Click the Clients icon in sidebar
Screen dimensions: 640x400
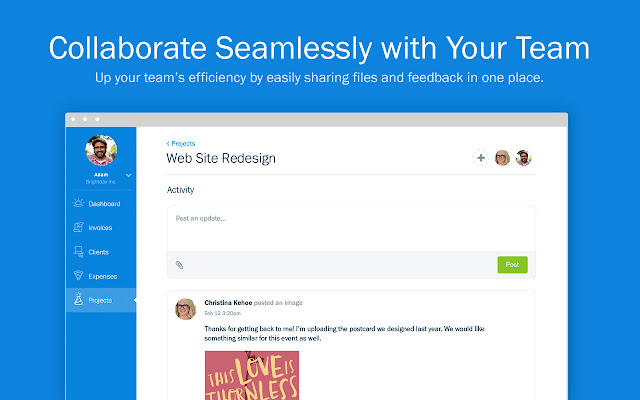click(x=78, y=252)
